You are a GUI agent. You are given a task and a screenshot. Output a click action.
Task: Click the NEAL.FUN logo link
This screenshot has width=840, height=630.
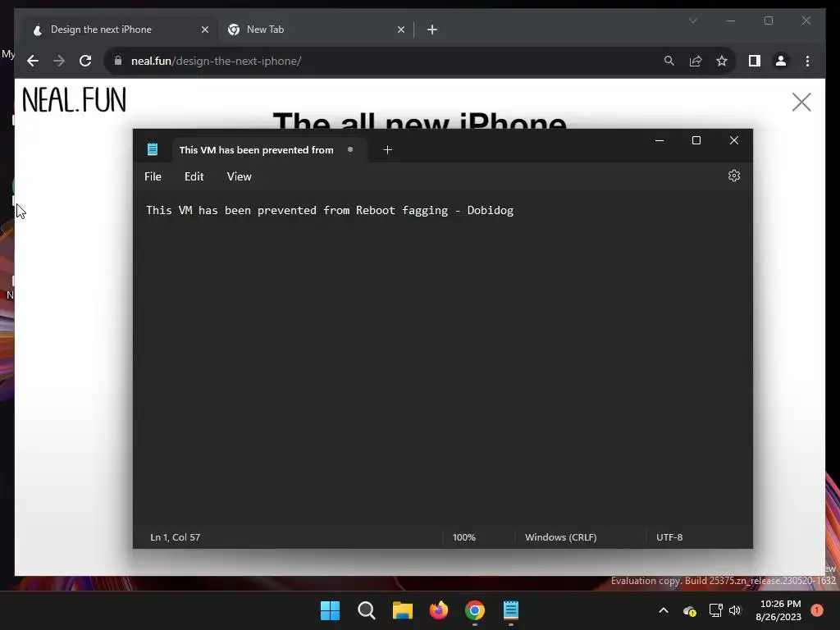74,100
